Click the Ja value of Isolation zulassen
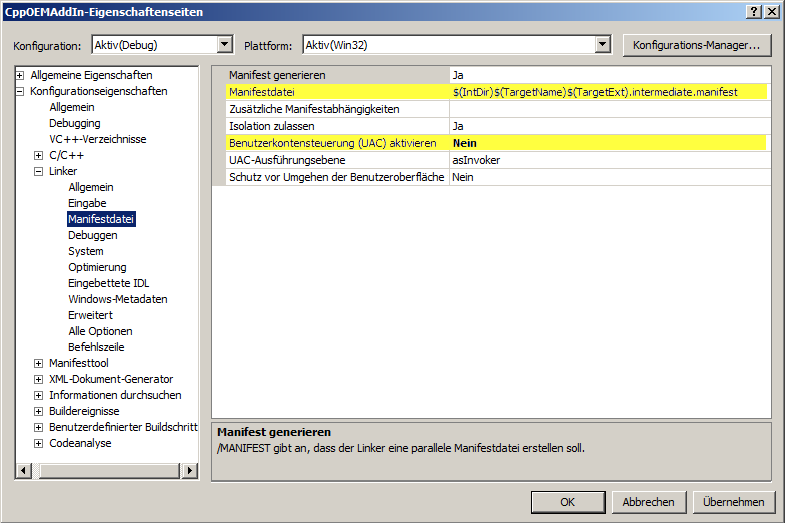The height and width of the screenshot is (523, 785). click(458, 126)
